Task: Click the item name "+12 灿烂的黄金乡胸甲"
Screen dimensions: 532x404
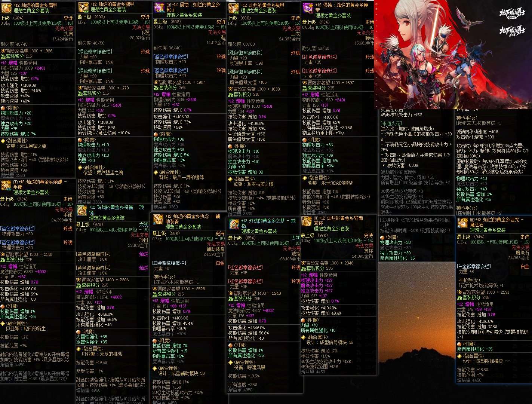Action: (x=262, y=5)
